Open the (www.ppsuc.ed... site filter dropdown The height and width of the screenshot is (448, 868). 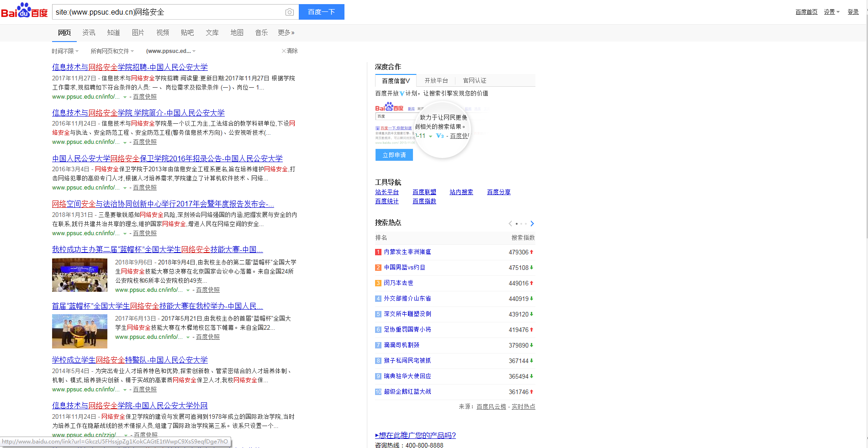pyautogui.click(x=171, y=51)
